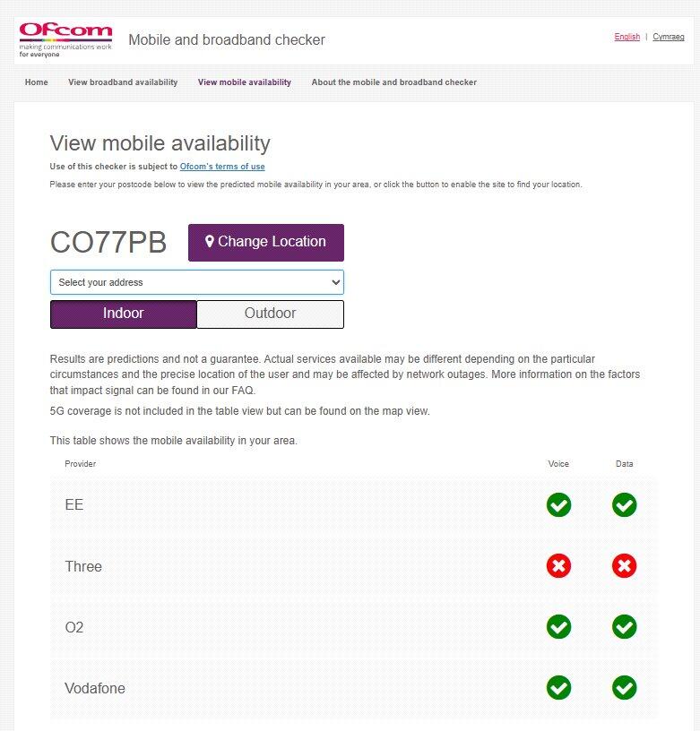Image resolution: width=700 pixels, height=731 pixels.
Task: Switch language to Cymraeg
Action: pyautogui.click(x=668, y=37)
